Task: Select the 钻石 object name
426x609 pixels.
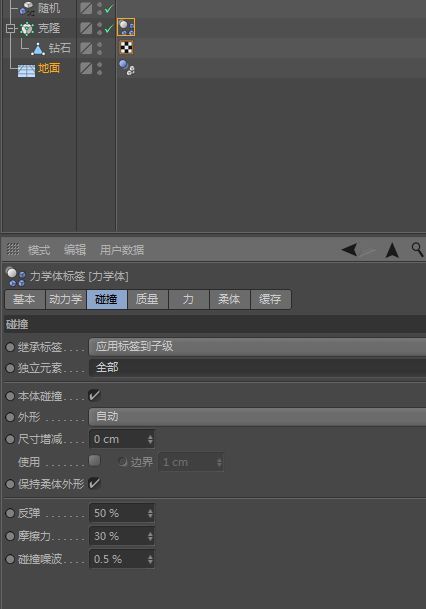Action: (x=59, y=48)
